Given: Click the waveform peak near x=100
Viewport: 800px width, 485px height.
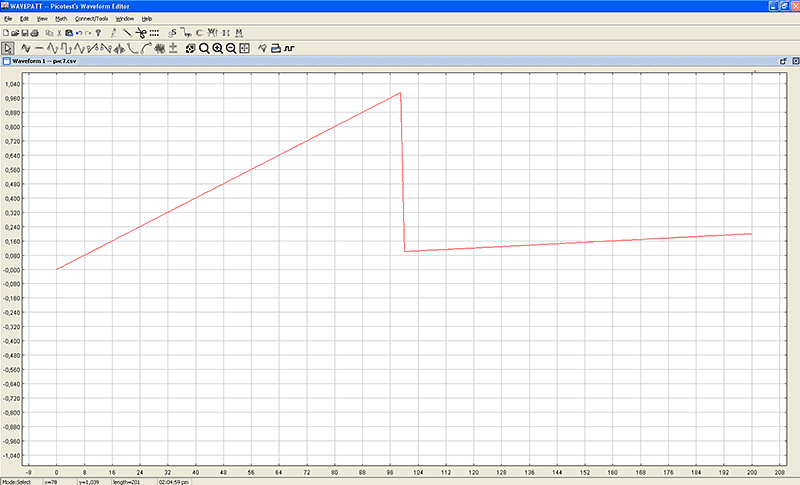Looking at the screenshot, I should point(400,93).
